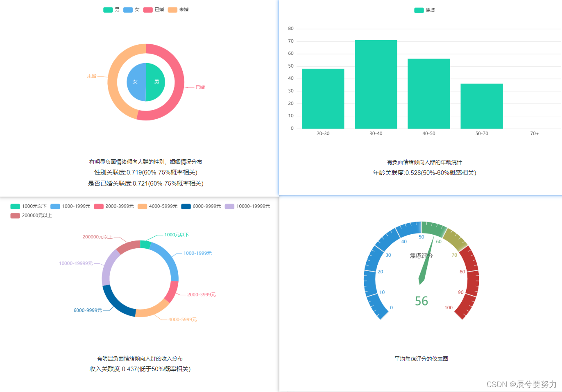Click the 男 half of inner pie
The width and height of the screenshot is (562, 392).
(x=156, y=82)
